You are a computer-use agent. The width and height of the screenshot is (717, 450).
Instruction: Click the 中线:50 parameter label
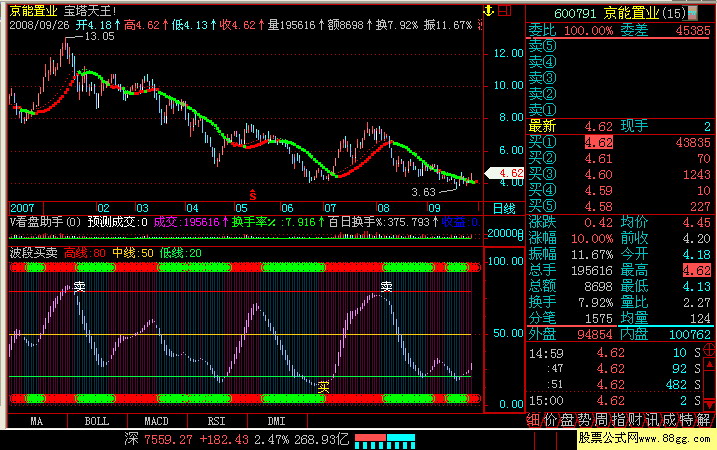pos(133,253)
